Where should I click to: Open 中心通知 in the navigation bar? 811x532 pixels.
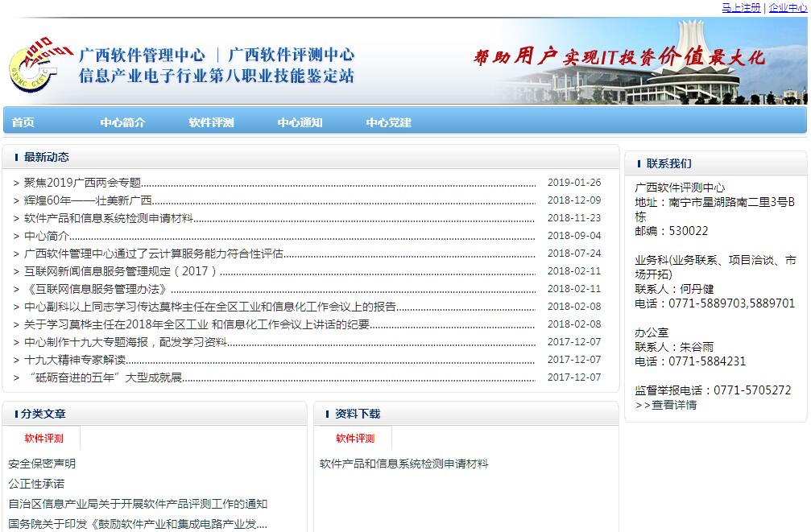[x=300, y=122]
